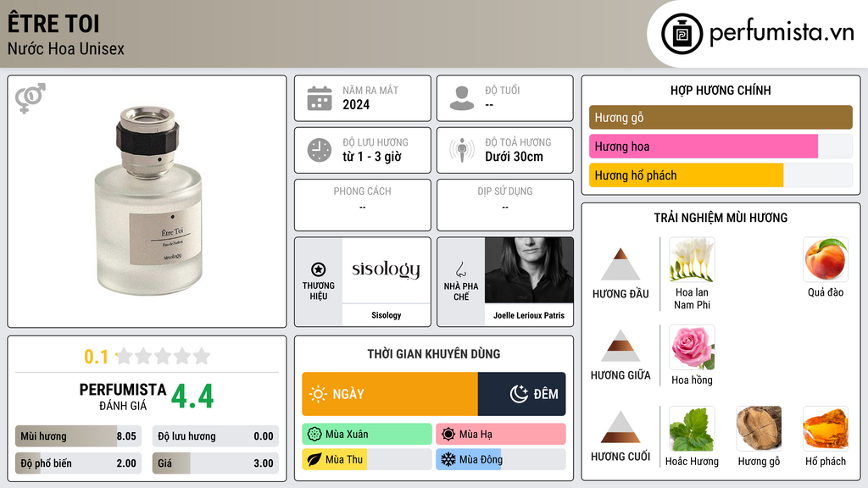Click the ÊTRE TOI title heading
The height and width of the screenshot is (488, 868).
(53, 24)
